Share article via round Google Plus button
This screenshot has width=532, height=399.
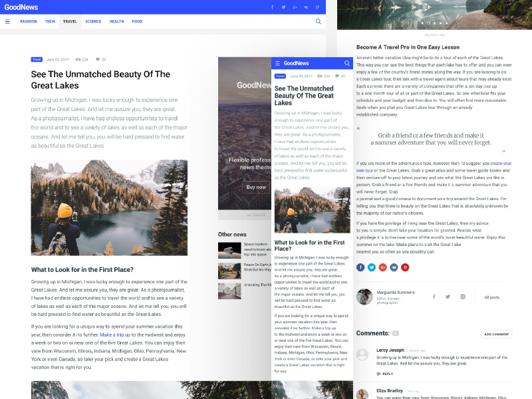[x=383, y=267]
